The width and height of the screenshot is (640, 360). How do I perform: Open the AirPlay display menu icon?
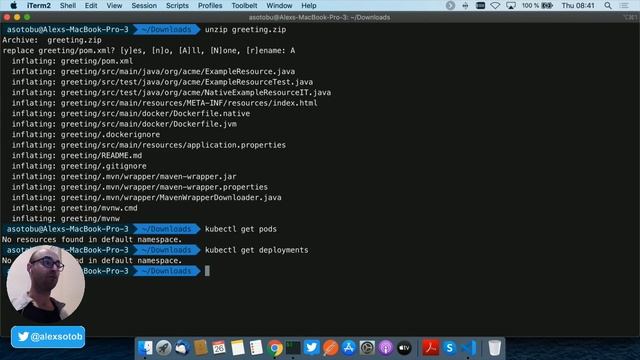511,6
